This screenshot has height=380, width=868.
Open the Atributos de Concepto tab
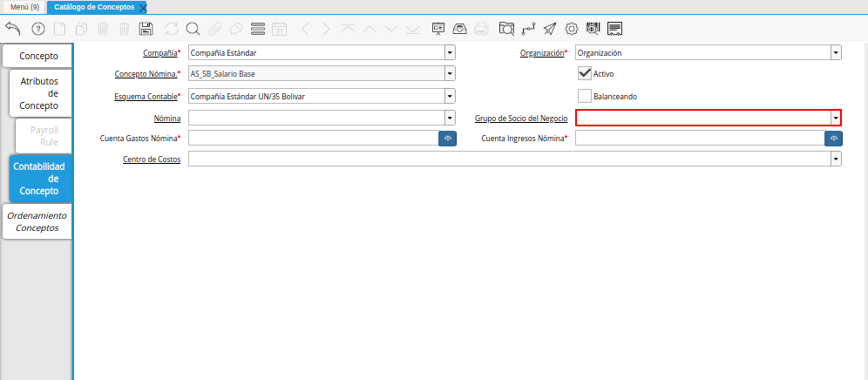click(x=40, y=93)
